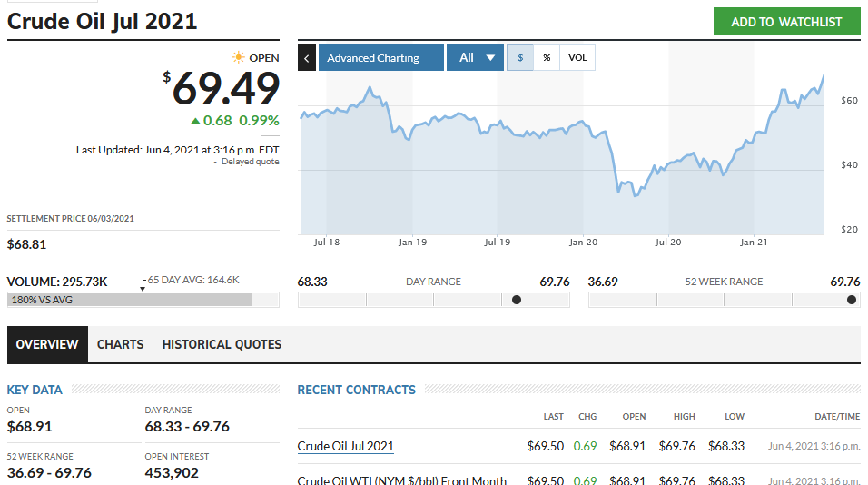
Task: Click the RECENT CONTRACTS heading
Action: tap(357, 390)
